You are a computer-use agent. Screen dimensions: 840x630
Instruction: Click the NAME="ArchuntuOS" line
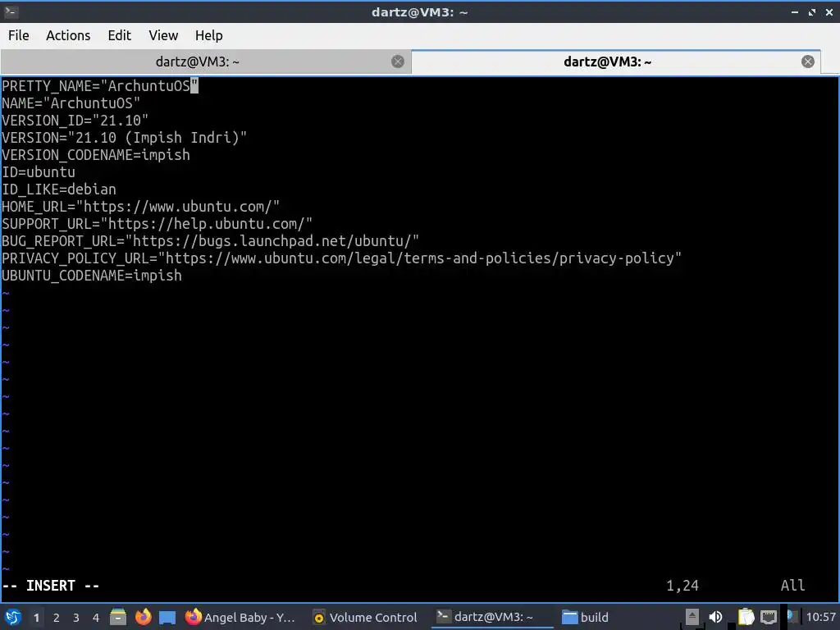tap(71, 103)
